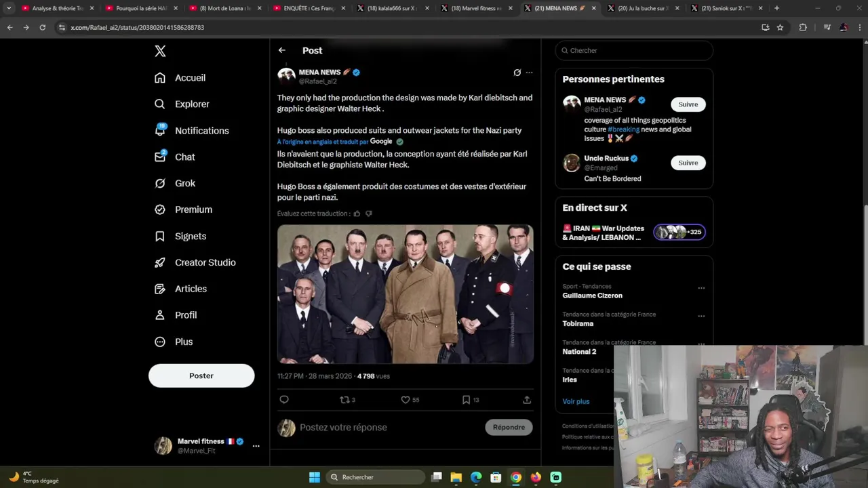Follow MENA NEWS with Suivre
Viewport: 868px width, 488px height.
tap(688, 104)
